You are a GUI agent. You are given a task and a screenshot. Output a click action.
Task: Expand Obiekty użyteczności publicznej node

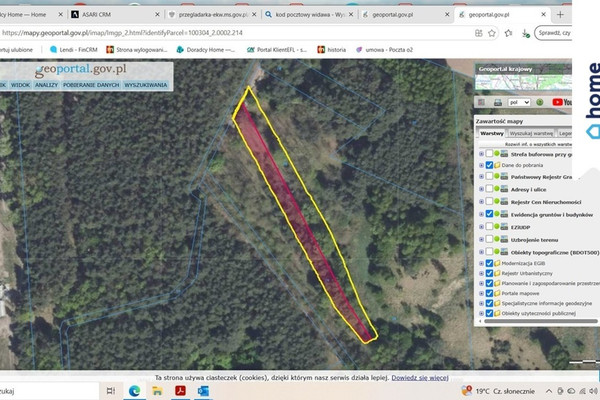point(481,313)
